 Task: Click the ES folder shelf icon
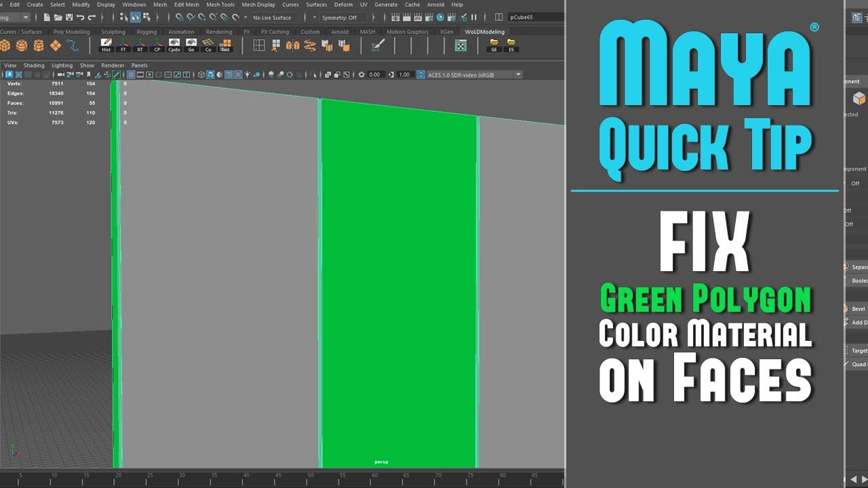[x=511, y=45]
